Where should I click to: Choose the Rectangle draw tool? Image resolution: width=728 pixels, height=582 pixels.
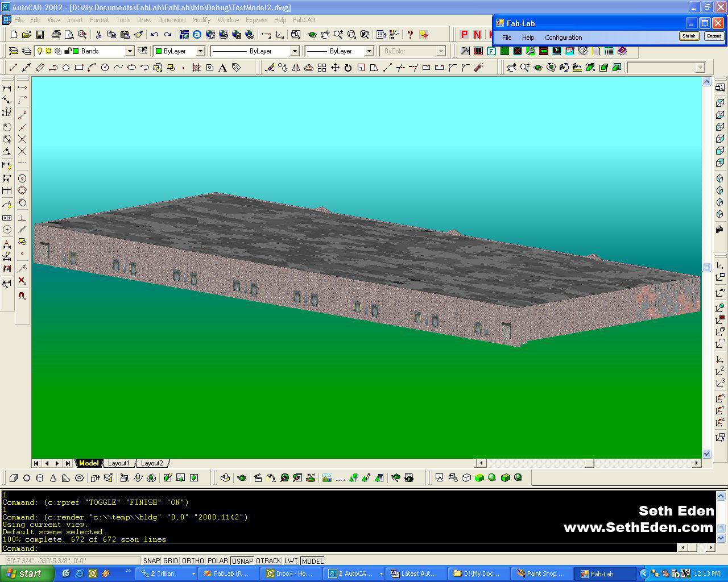pos(79,68)
